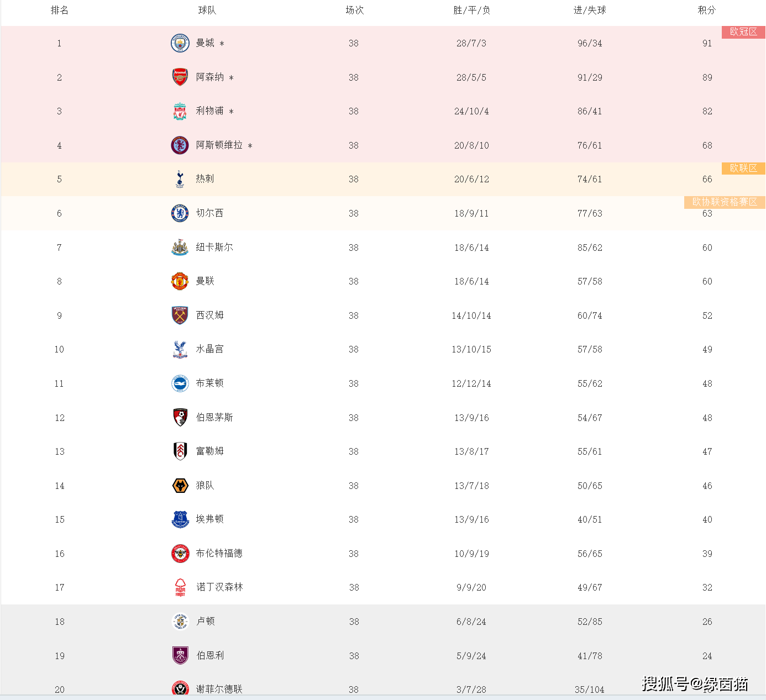Screen dimensions: 766x700
Task: Click the Luton Town crest
Action: 180,622
